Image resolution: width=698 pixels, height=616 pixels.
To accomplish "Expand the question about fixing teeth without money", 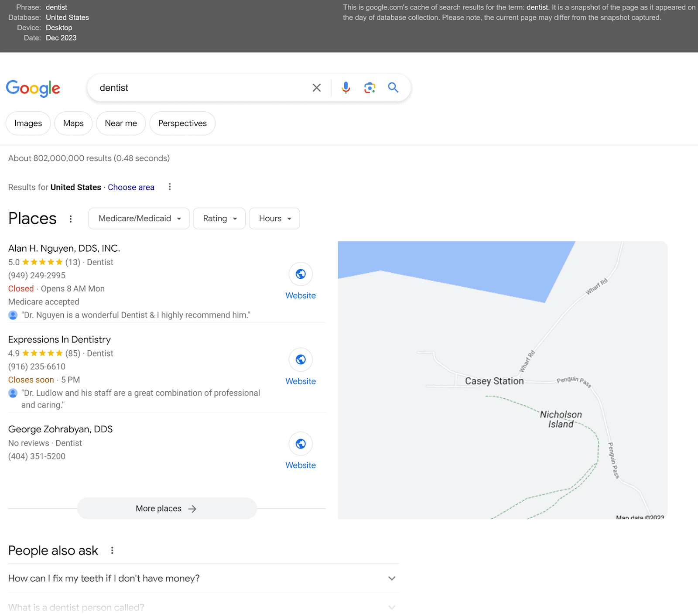I will tap(391, 578).
